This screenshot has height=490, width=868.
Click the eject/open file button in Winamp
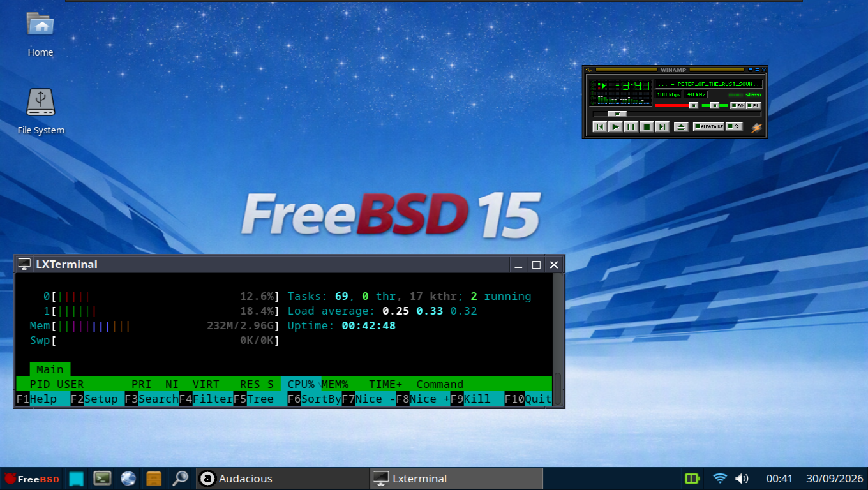[x=681, y=127]
